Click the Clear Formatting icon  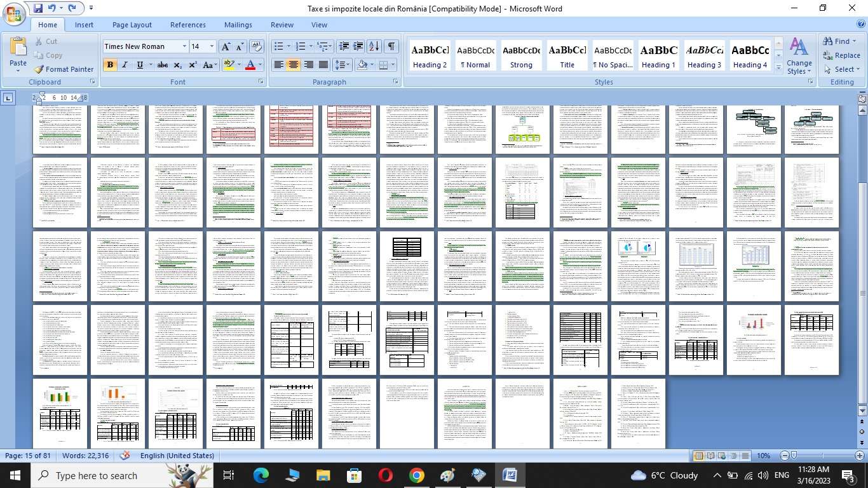tap(257, 46)
